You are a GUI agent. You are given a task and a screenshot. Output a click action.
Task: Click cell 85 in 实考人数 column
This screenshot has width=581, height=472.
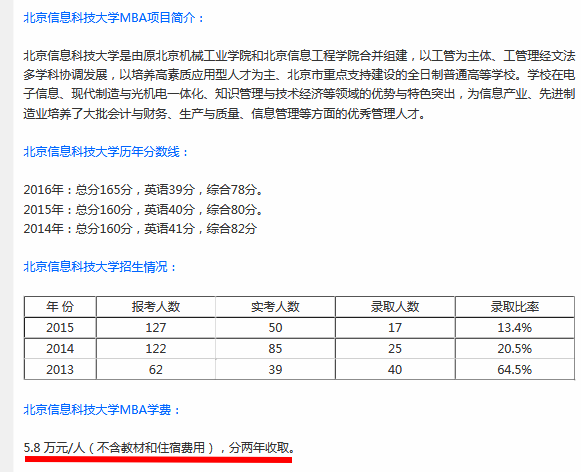[x=275, y=348]
